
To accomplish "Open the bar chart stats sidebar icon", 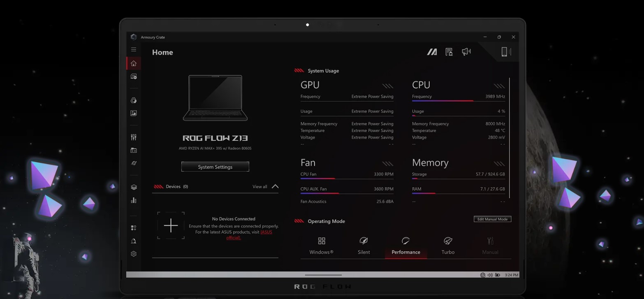I will pyautogui.click(x=133, y=200).
